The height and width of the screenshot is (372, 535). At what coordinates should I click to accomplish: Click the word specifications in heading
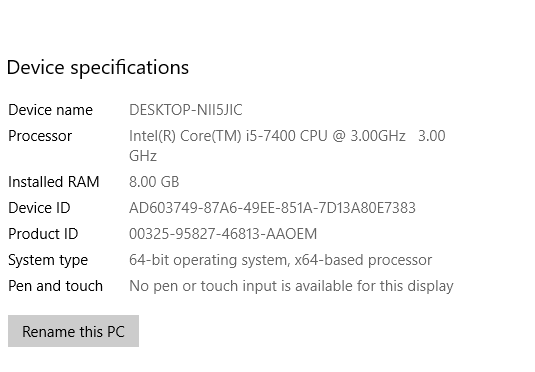[x=130, y=68]
